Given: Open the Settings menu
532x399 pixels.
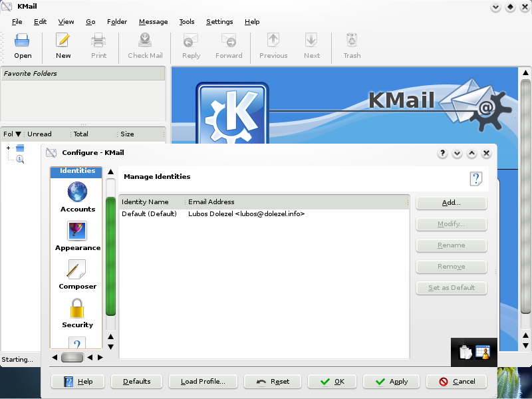Looking at the screenshot, I should [x=219, y=22].
